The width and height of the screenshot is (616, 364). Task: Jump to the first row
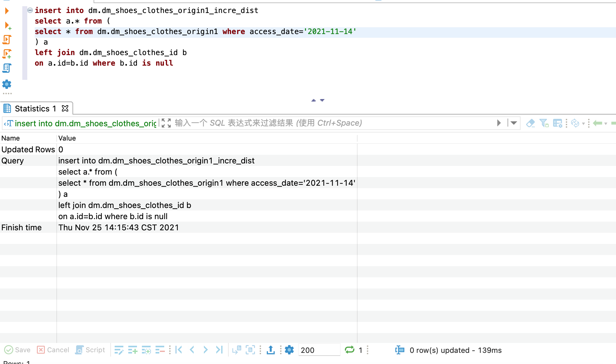[x=179, y=350]
